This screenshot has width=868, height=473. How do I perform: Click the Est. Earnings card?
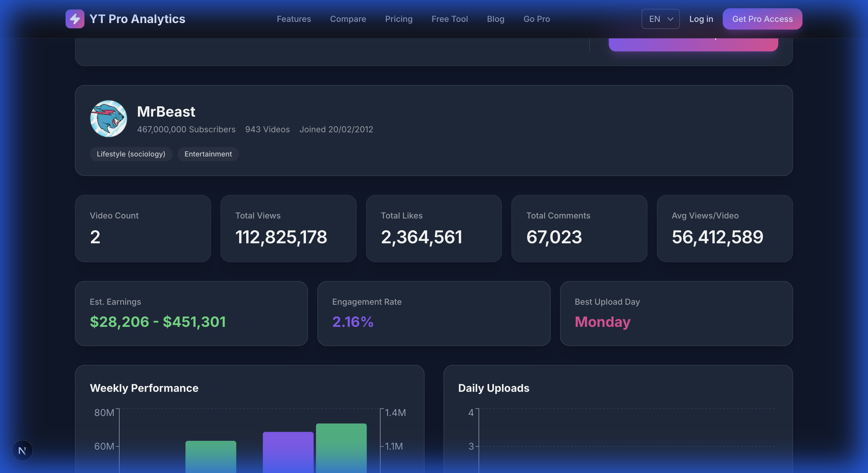click(191, 313)
